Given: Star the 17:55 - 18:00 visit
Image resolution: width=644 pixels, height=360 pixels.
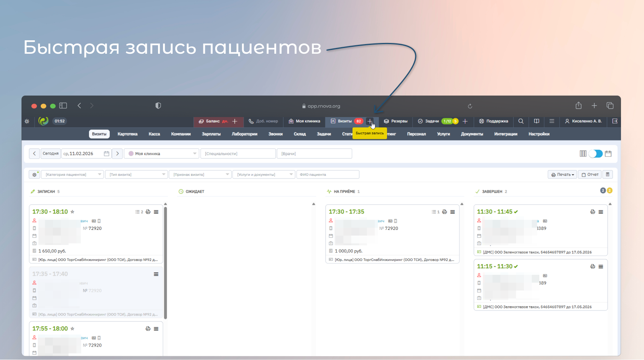Looking at the screenshot, I should click(72, 329).
